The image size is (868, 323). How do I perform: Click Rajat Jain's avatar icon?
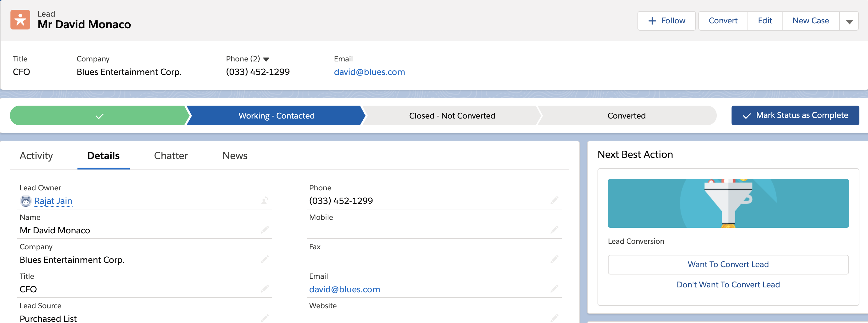coord(26,201)
